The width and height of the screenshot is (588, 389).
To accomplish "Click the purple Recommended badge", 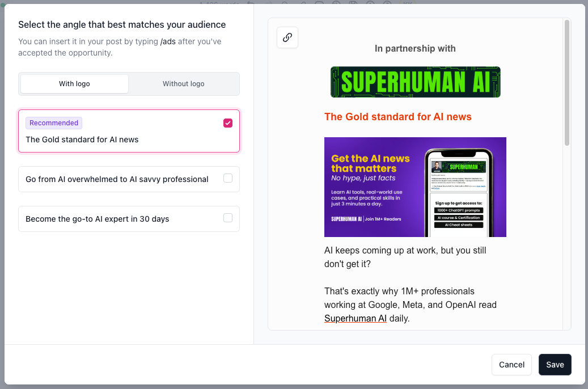I will (x=54, y=123).
